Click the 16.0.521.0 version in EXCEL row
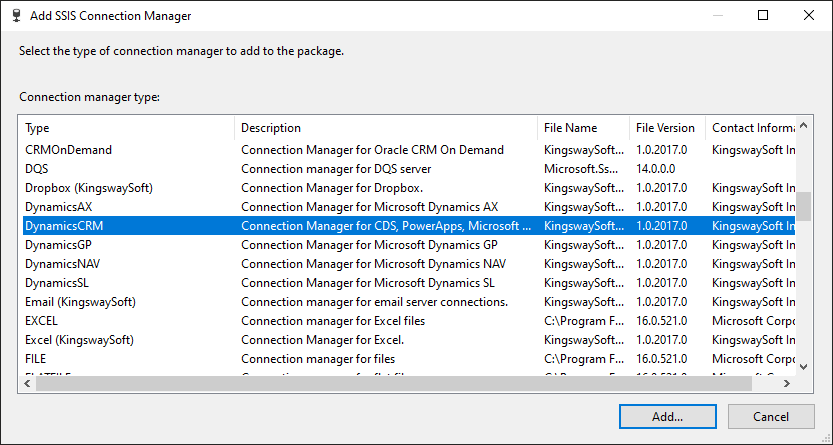This screenshot has height=445, width=833. pyautogui.click(x=661, y=321)
